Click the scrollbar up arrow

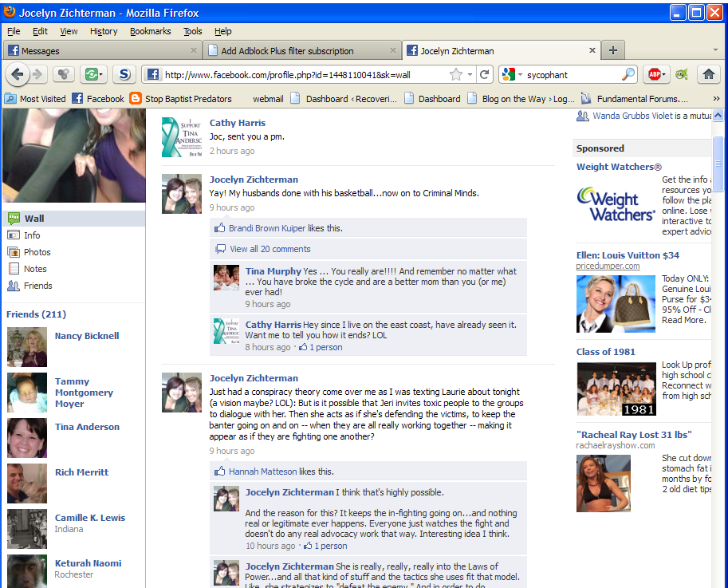(718, 115)
